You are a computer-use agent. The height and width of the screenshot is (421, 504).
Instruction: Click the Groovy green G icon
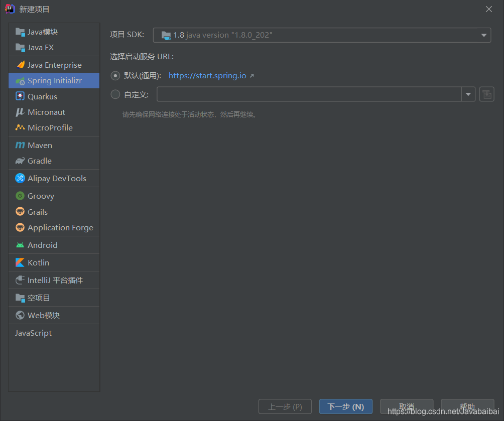(20, 196)
